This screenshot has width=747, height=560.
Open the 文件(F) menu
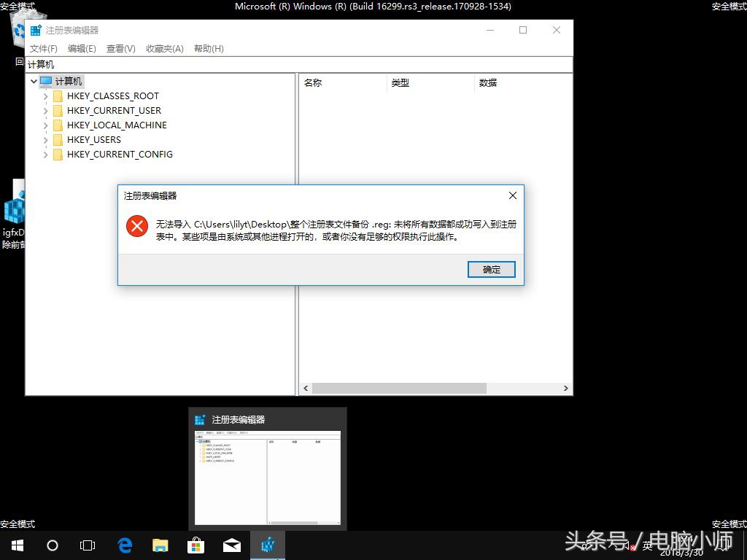(x=44, y=48)
